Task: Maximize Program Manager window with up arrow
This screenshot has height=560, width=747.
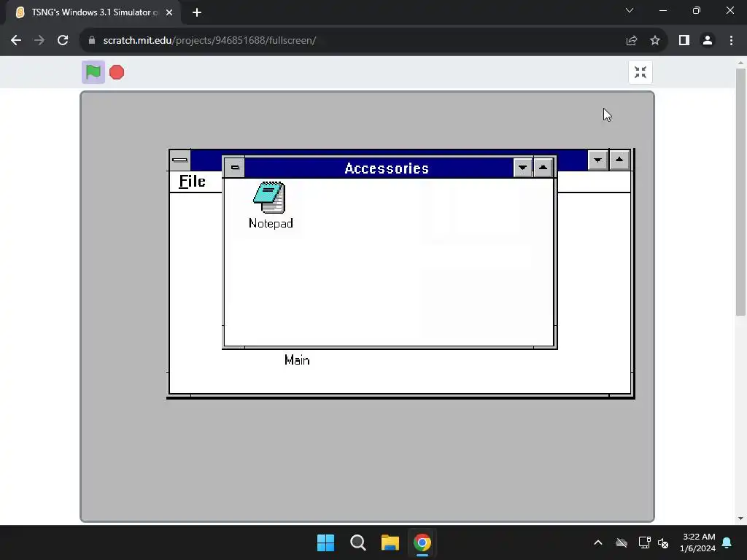Action: (619, 160)
